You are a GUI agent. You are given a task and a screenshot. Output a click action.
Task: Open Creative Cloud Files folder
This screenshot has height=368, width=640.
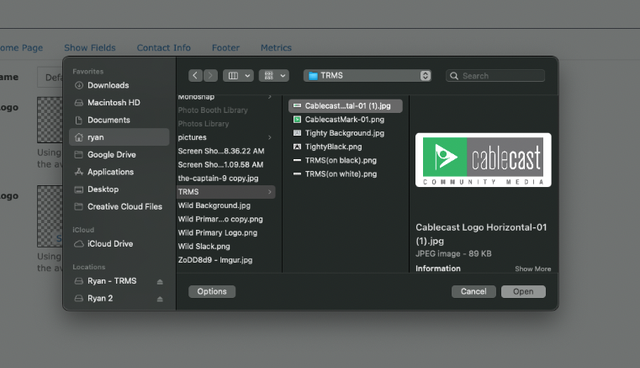tap(119, 206)
